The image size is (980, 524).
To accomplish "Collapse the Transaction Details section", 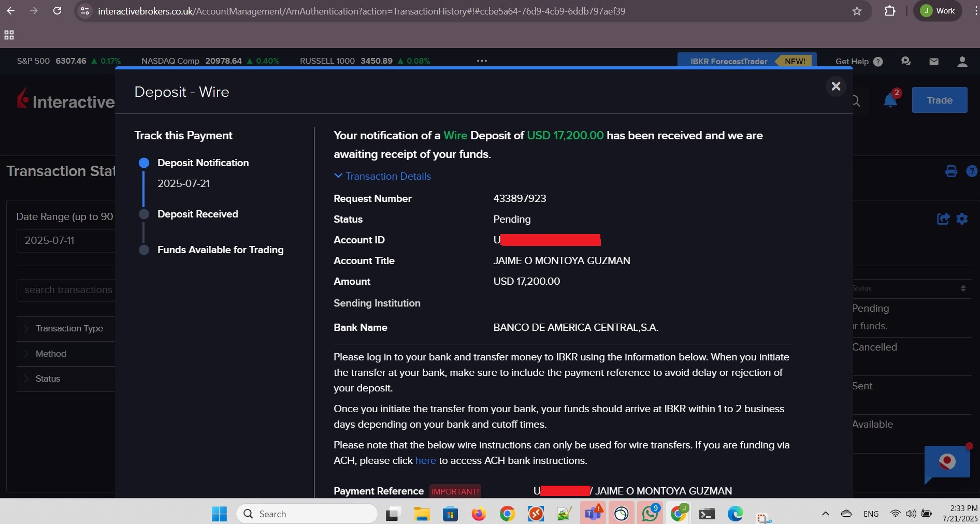I will click(x=382, y=176).
